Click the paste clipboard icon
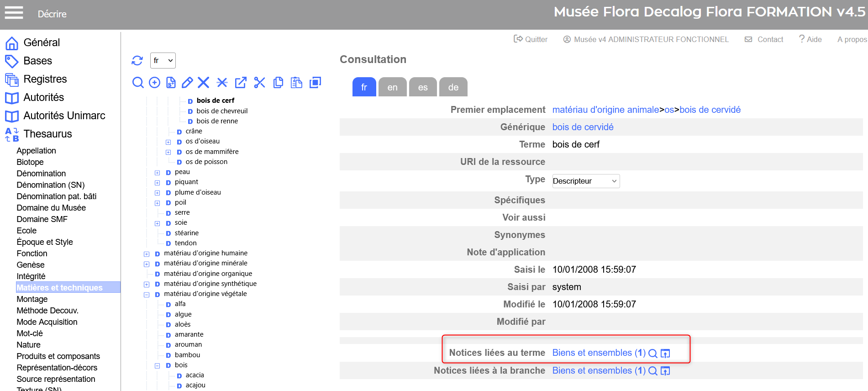The width and height of the screenshot is (868, 391). point(297,83)
